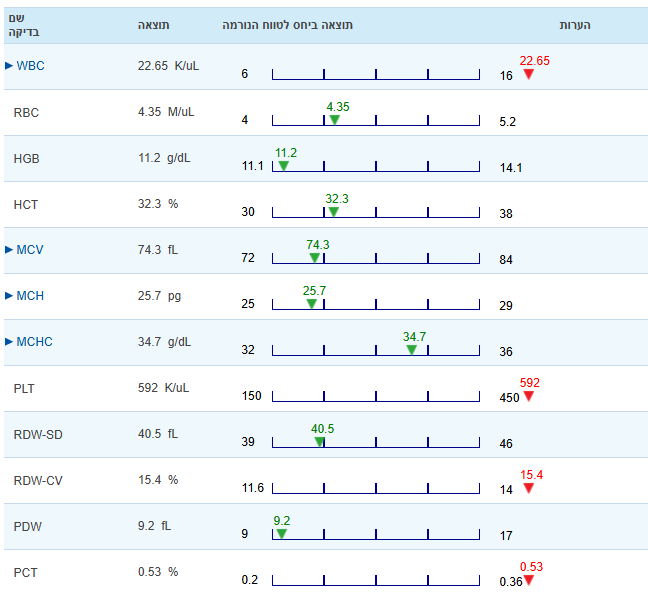Image resolution: width=648 pixels, height=595 pixels.
Task: Click the PCT upper limit 0.36
Action: point(511,582)
